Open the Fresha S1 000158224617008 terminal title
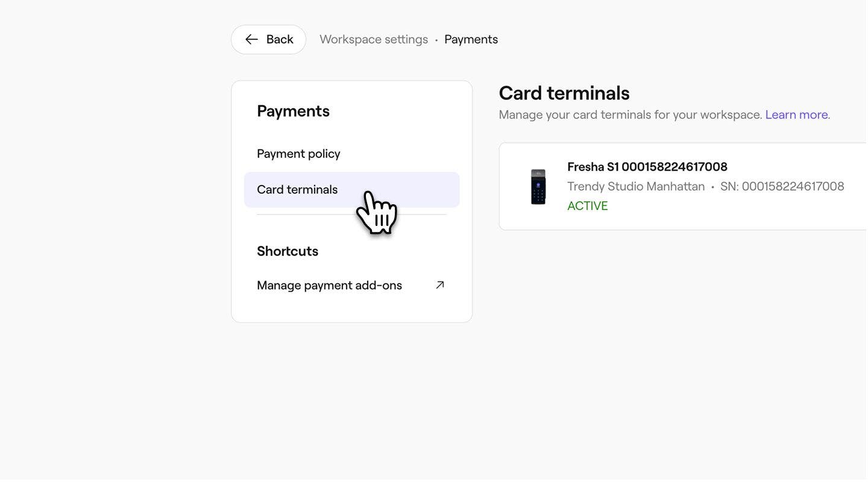 click(x=647, y=167)
